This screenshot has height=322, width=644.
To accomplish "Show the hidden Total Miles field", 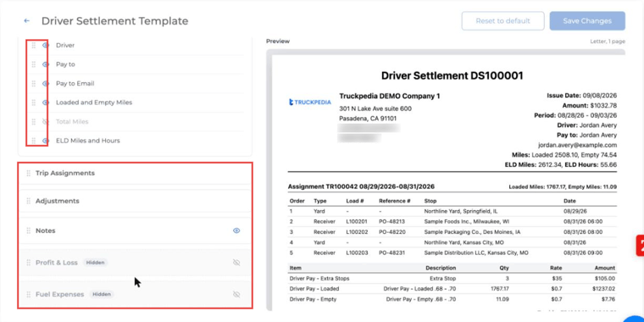I will (46, 122).
